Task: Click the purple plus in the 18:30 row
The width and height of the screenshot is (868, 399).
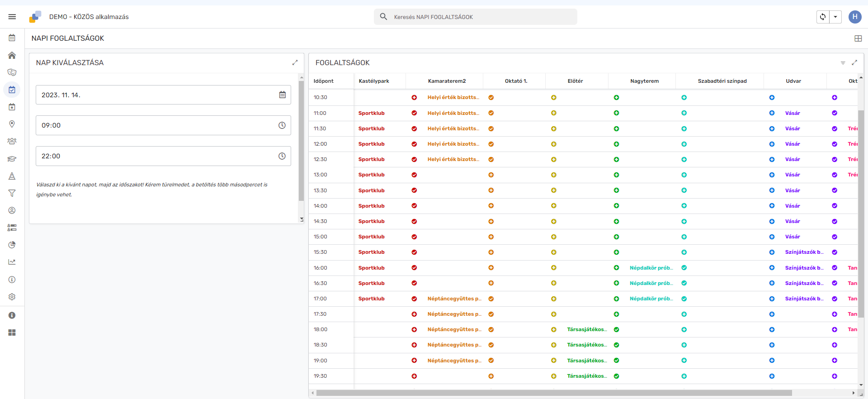Action: click(x=835, y=345)
